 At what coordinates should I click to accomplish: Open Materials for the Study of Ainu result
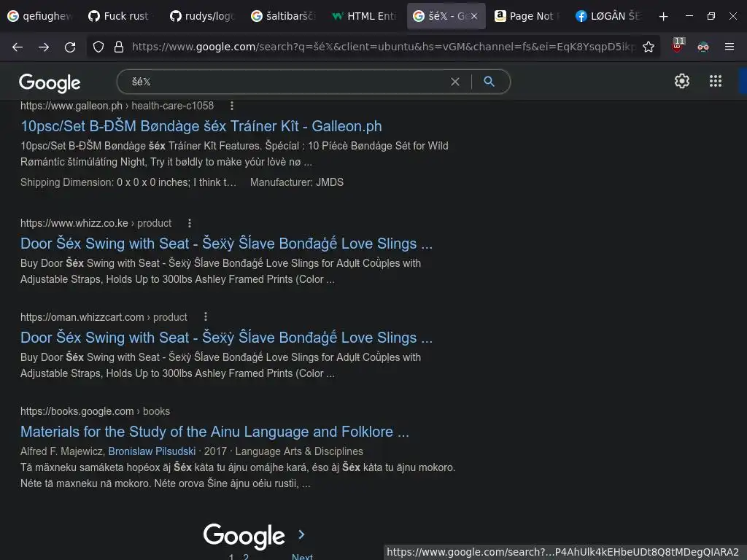(x=214, y=432)
